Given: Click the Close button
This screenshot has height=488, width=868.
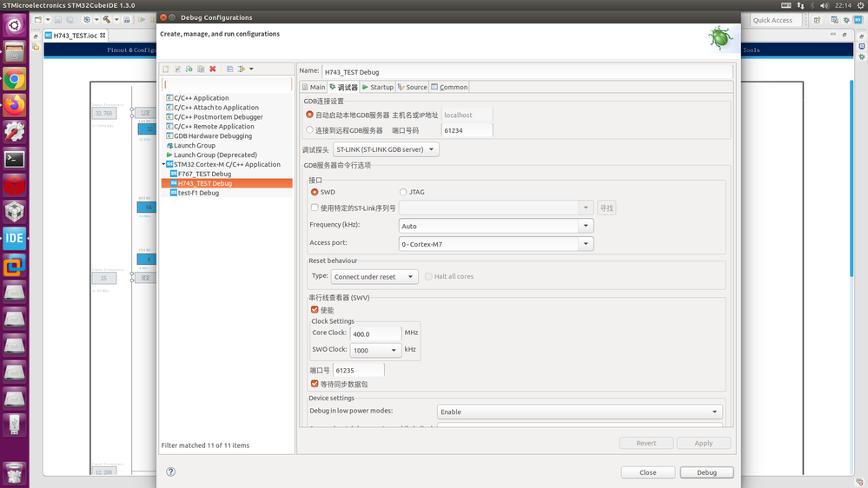Looking at the screenshot, I should pos(647,472).
